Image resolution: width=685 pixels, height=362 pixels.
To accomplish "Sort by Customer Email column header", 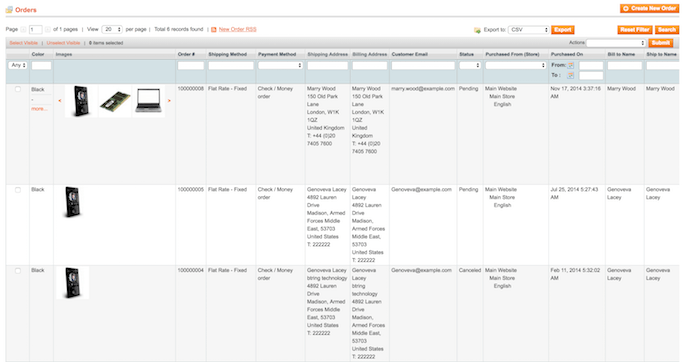I will pyautogui.click(x=409, y=54).
